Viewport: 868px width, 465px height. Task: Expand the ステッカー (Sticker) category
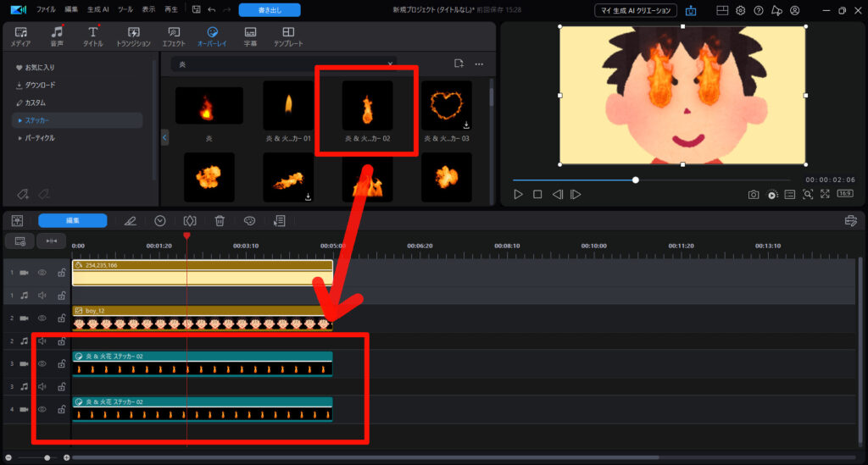click(x=36, y=120)
